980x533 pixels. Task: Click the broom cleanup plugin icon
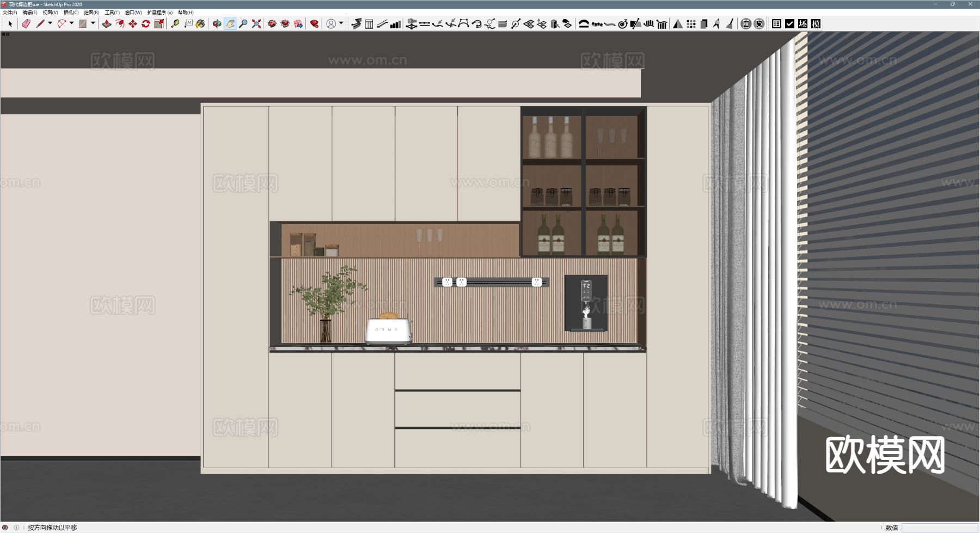coord(730,23)
